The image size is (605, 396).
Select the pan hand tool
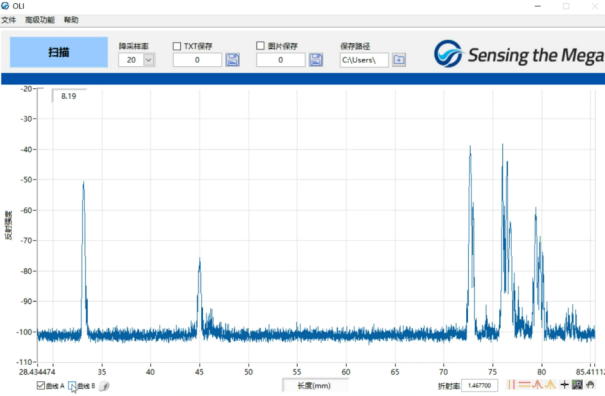(590, 384)
